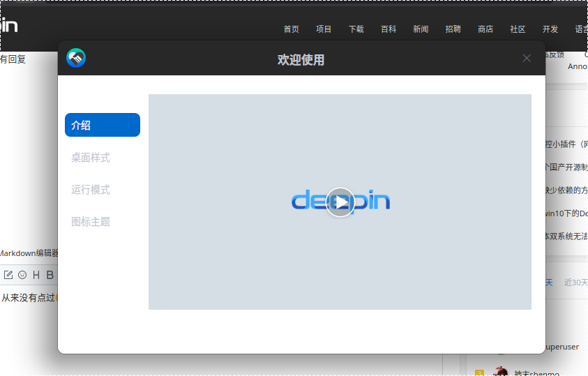588x376 pixels.
Task: Switch to 运行模式 section
Action: (x=91, y=190)
